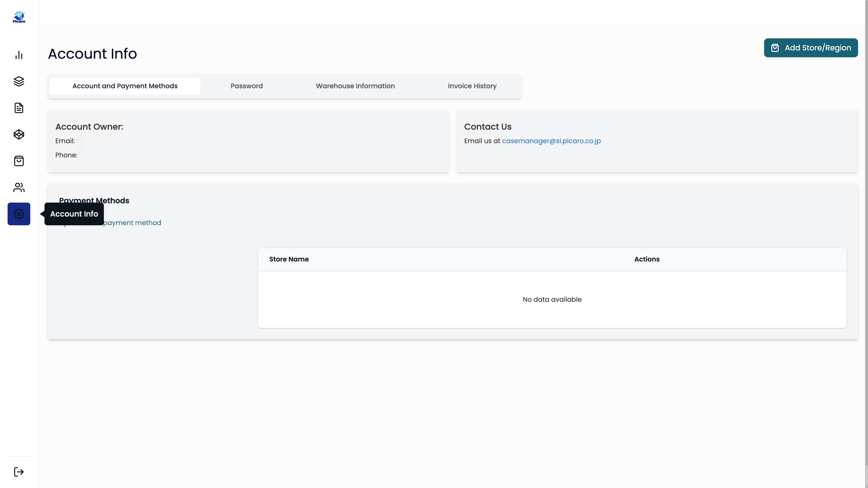The width and height of the screenshot is (868, 488).
Task: Click the Account Owner label
Action: 89,127
